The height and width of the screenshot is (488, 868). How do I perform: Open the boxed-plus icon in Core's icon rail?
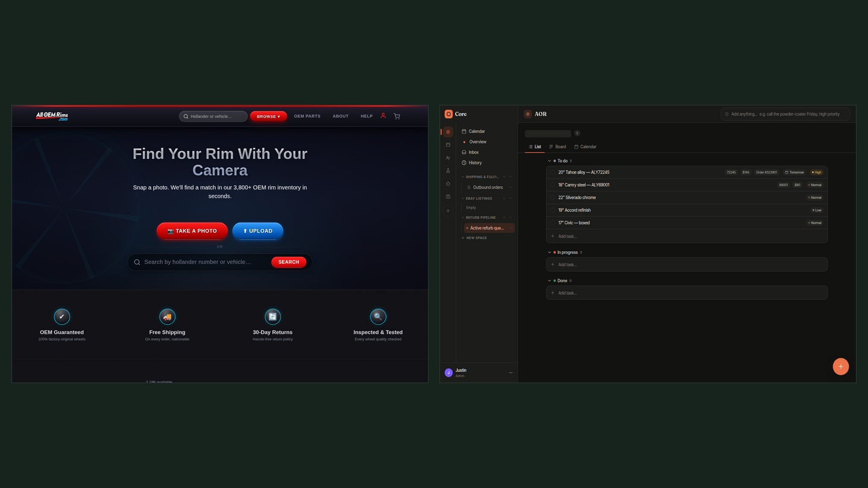448,197
